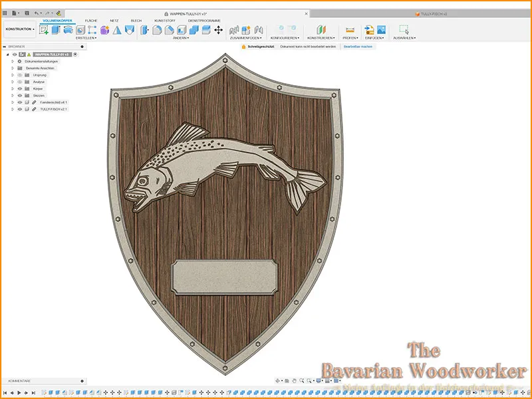Toggle visibility of Familienschild component
This screenshot has width=532, height=399.
pos(20,102)
